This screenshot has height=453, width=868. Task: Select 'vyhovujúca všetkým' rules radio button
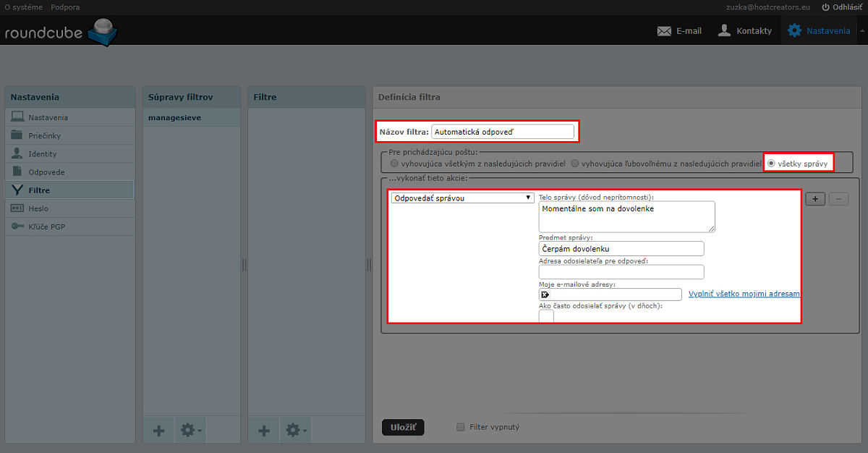(x=394, y=164)
